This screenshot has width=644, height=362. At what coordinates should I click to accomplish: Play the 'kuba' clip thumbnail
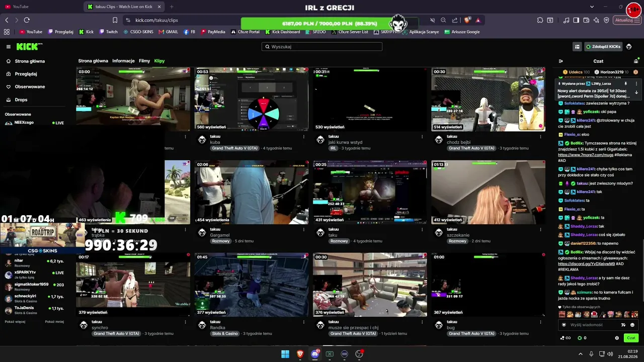[252, 100]
